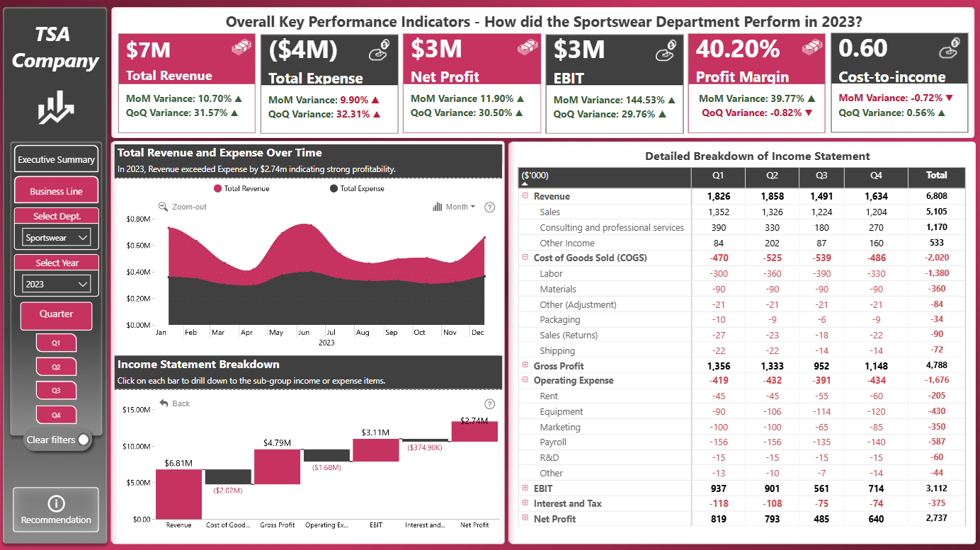Click the info icon above Recommendation
Screen dimensions: 980x550
coord(56,503)
